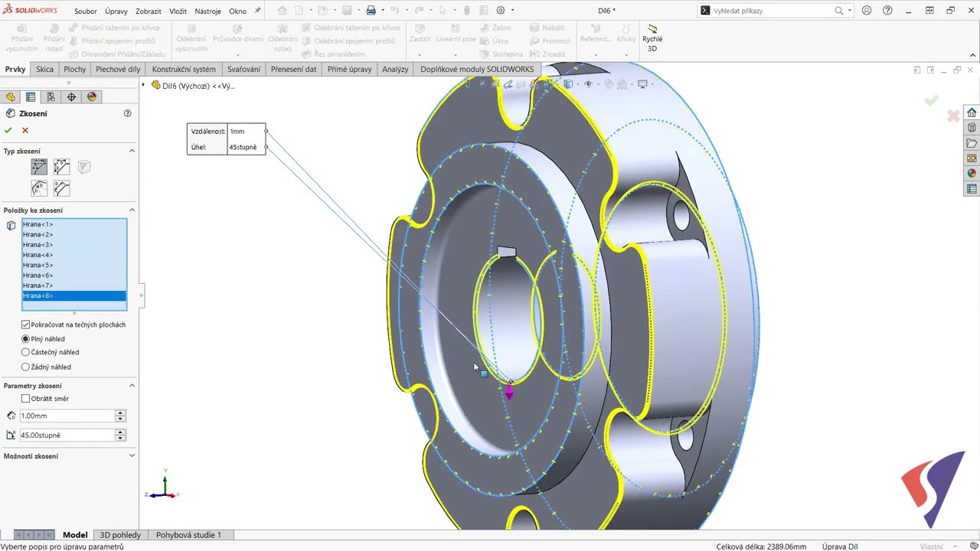Viewport: 980px width, 551px height.
Task: Open the FeatureManager design tree tab
Action: pos(10,97)
